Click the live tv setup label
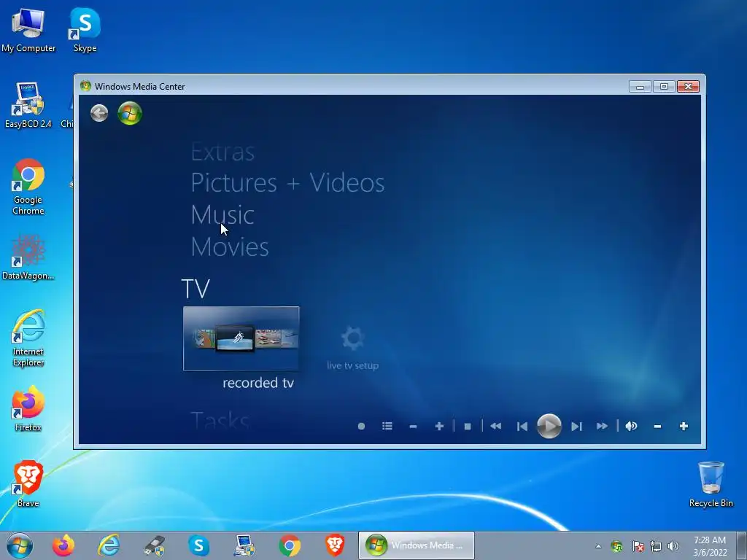 [x=352, y=366]
